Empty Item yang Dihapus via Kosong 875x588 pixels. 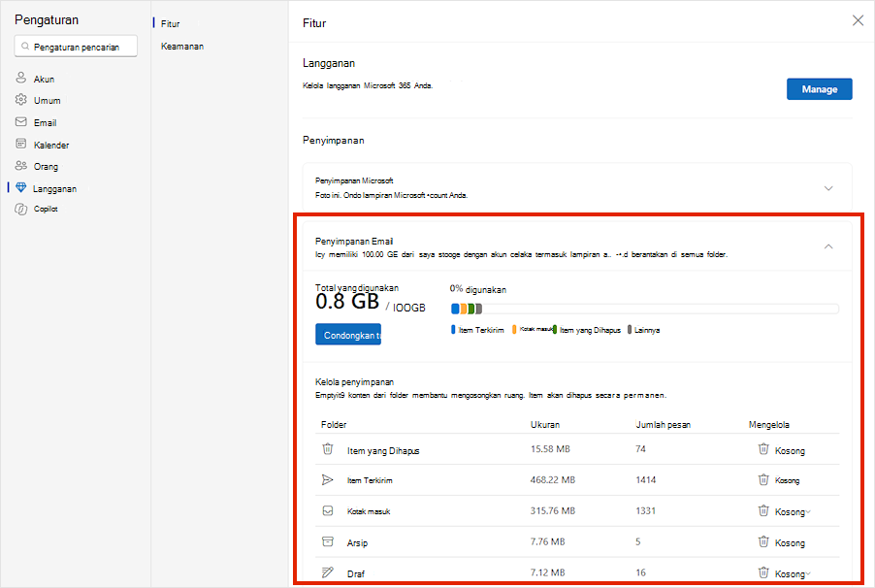(x=790, y=450)
